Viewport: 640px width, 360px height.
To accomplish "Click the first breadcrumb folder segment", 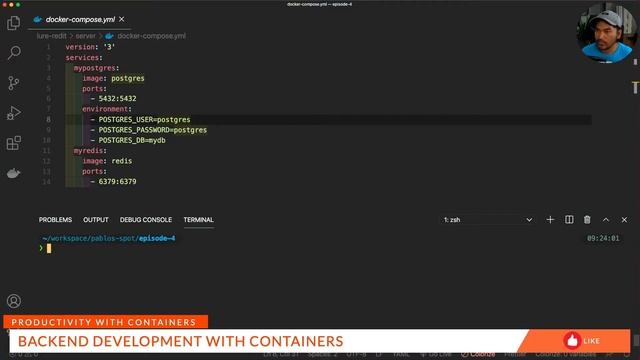I will pos(51,36).
